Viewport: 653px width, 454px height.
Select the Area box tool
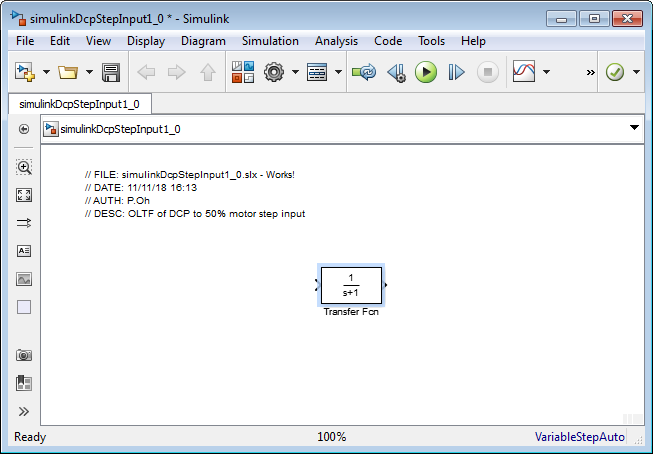[x=24, y=307]
